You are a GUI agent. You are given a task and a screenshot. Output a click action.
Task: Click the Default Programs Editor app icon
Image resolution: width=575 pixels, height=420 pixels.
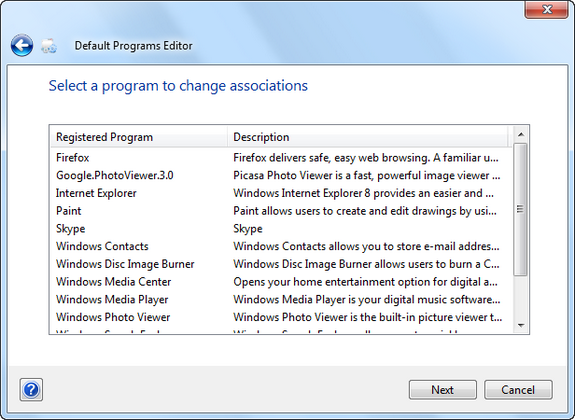click(49, 46)
